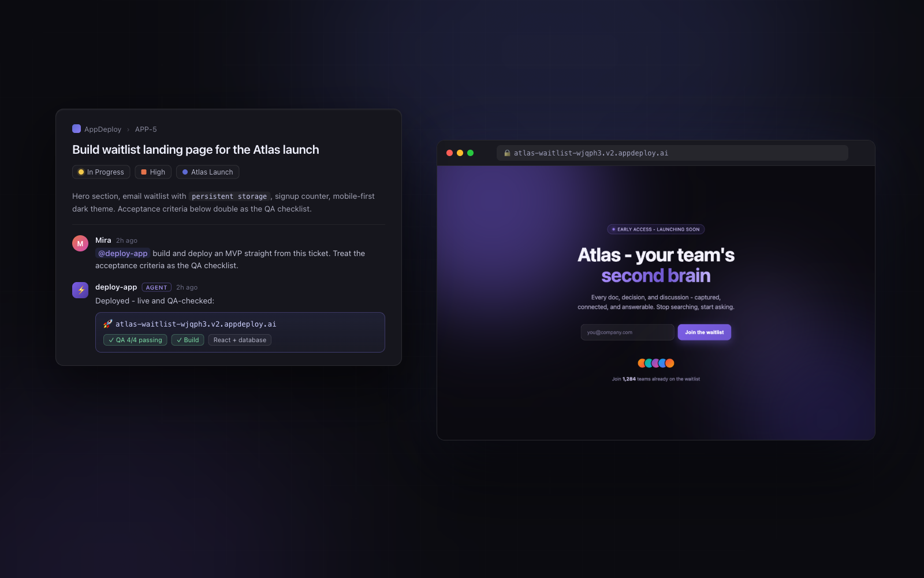The image size is (924, 578).
Task: Click Mira's avatar icon
Action: point(80,243)
